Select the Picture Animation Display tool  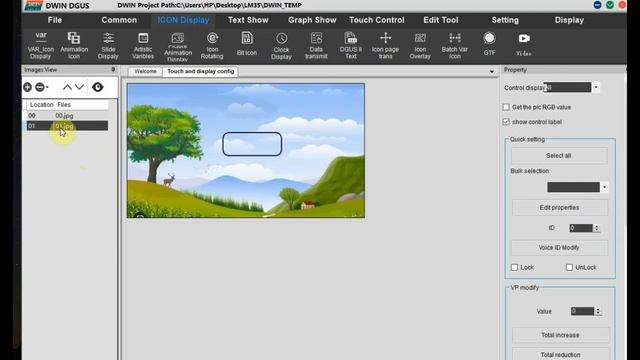[x=178, y=46]
